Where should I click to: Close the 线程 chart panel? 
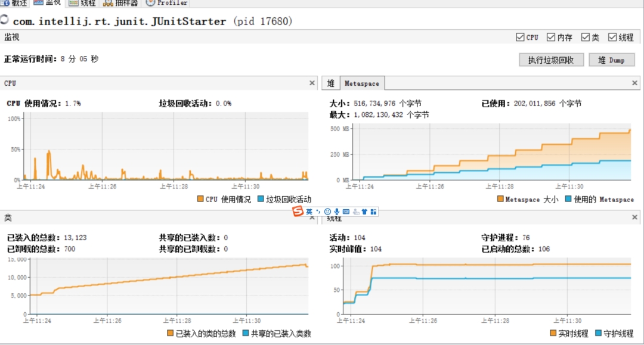[634, 218]
